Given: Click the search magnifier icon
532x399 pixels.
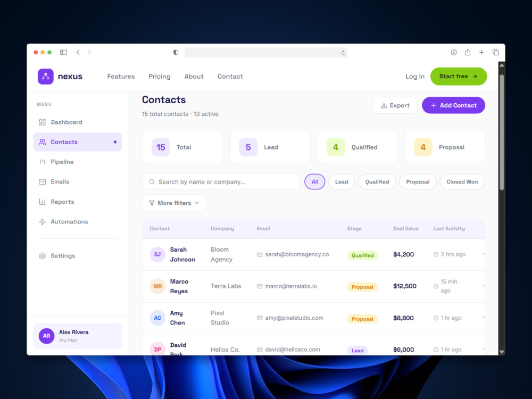Looking at the screenshot, I should 152,182.
